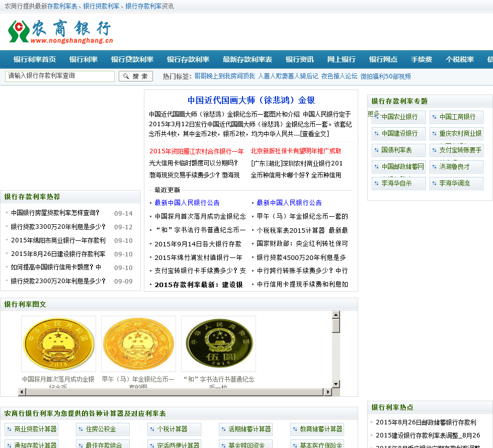The image size is (493, 448).
Task: Open 银行利率首页 in the navigation bar
Action: pos(35,59)
